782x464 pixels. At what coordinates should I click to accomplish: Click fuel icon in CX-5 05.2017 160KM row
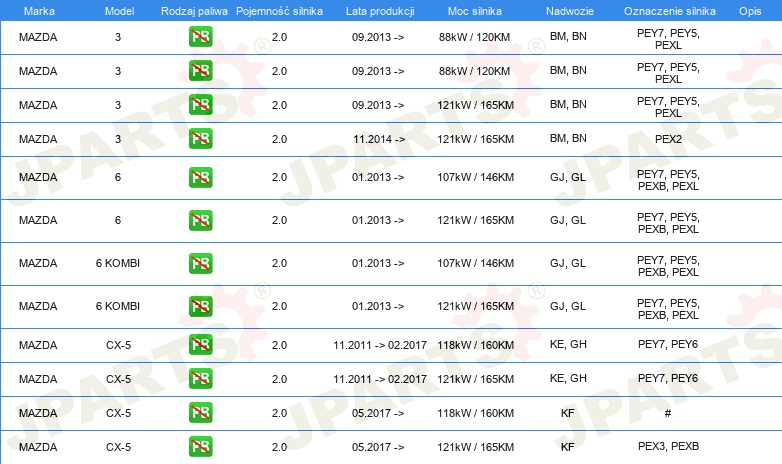(x=200, y=413)
